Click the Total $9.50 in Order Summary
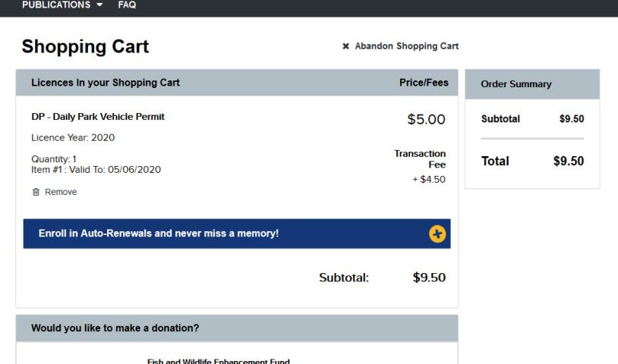This screenshot has width=618, height=364. 569,161
